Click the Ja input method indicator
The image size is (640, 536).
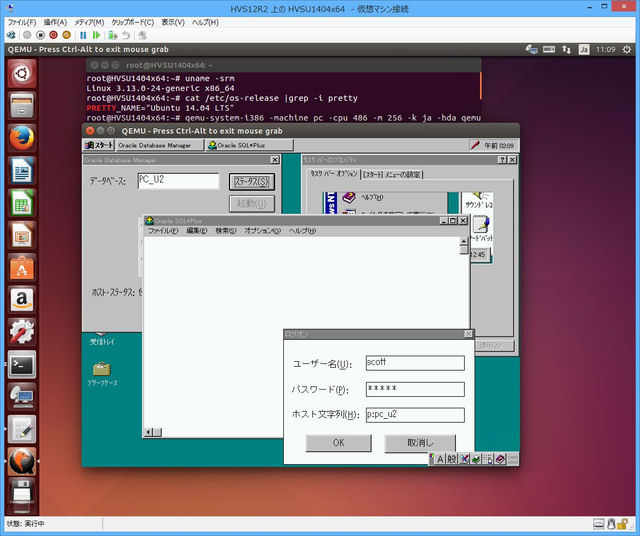coord(584,49)
